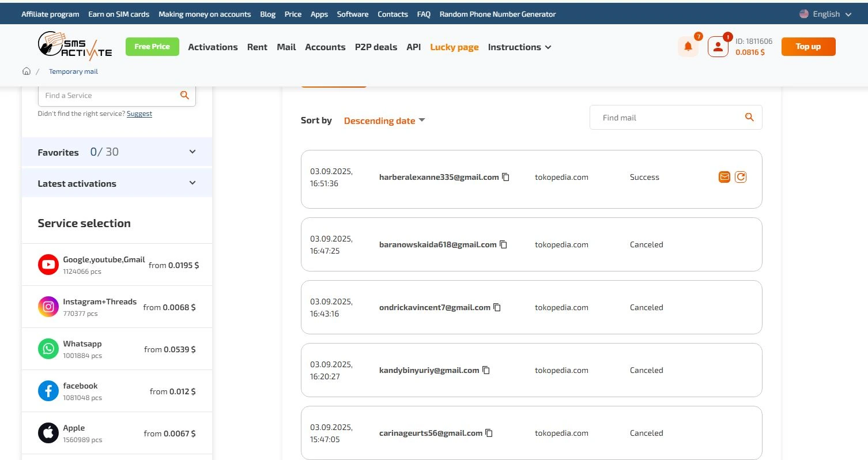Click the Suggest link
This screenshot has width=868, height=460.
139,114
